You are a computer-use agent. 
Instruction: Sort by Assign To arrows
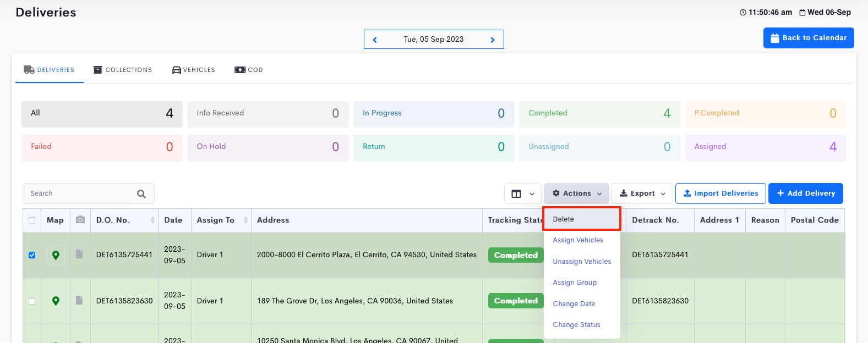(x=245, y=220)
